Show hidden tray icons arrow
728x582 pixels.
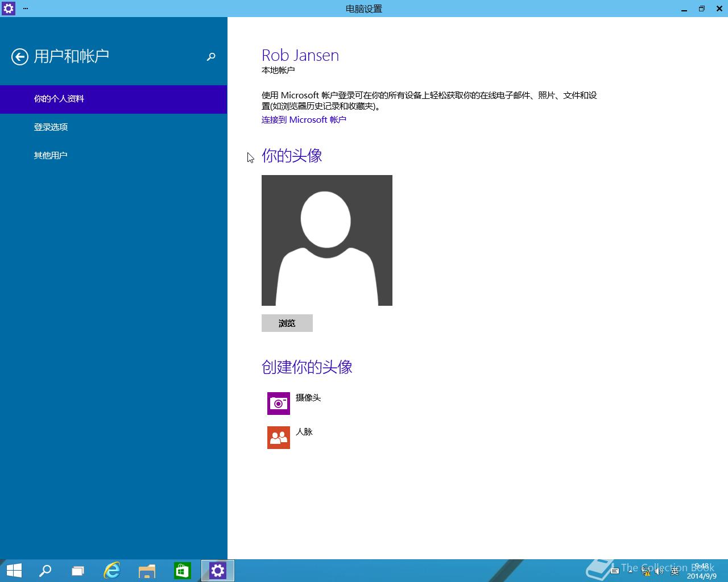[x=630, y=571]
